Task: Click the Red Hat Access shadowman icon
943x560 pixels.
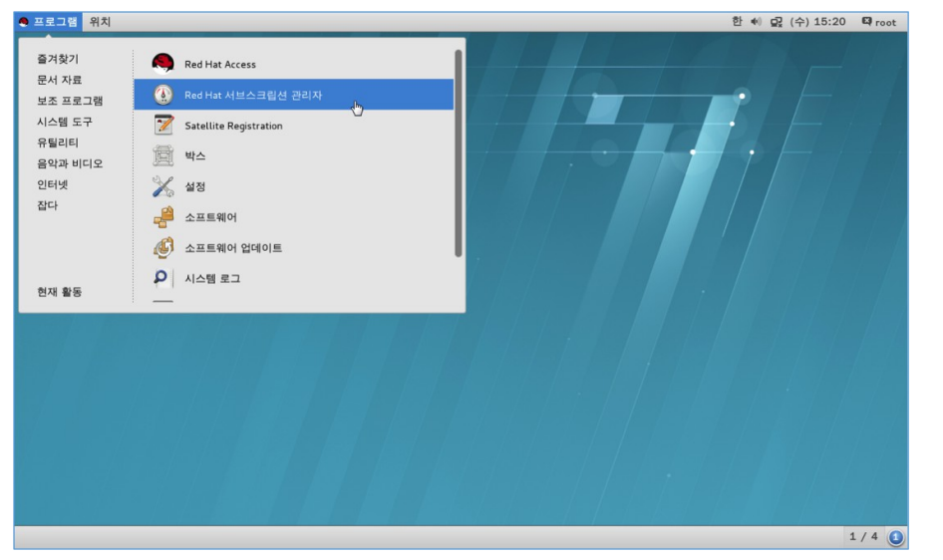Action: click(x=162, y=64)
